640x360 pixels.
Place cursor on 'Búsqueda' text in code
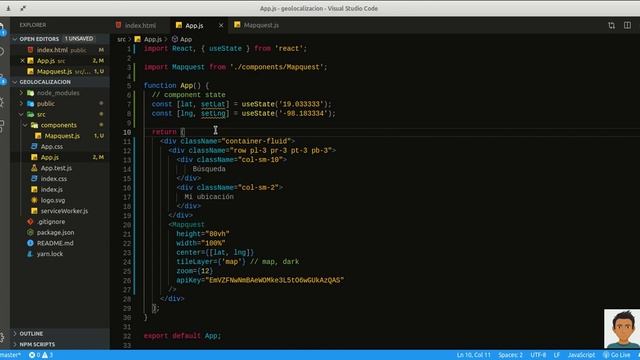[x=209, y=169]
